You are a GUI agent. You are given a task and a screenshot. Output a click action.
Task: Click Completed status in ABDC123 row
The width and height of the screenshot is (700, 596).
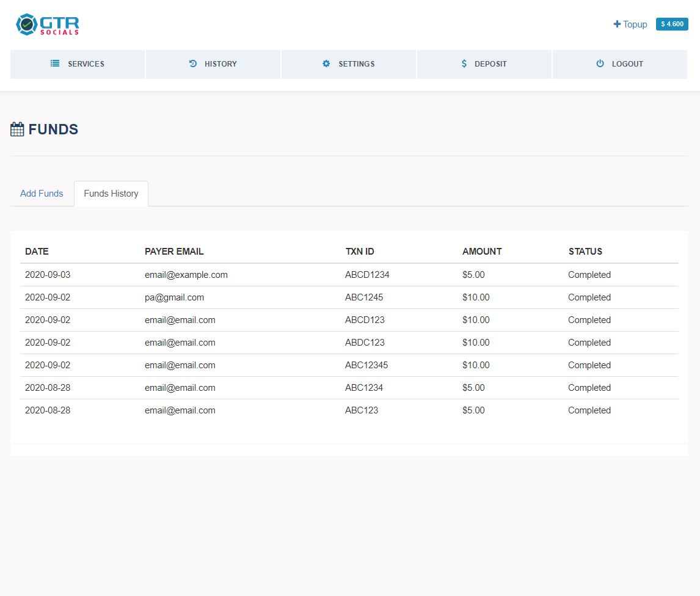click(589, 343)
